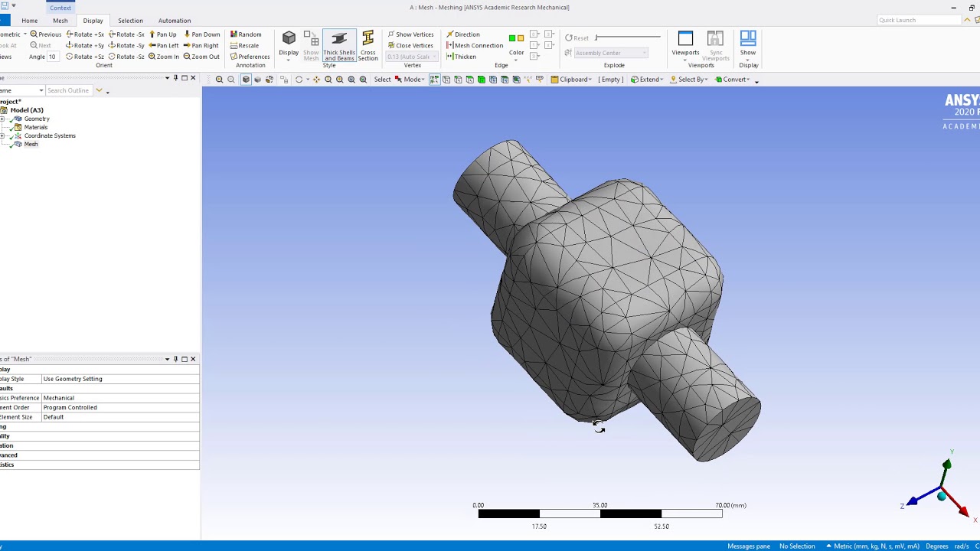Switch to the Mesh ribbon tab
The width and height of the screenshot is (980, 551).
click(60, 21)
